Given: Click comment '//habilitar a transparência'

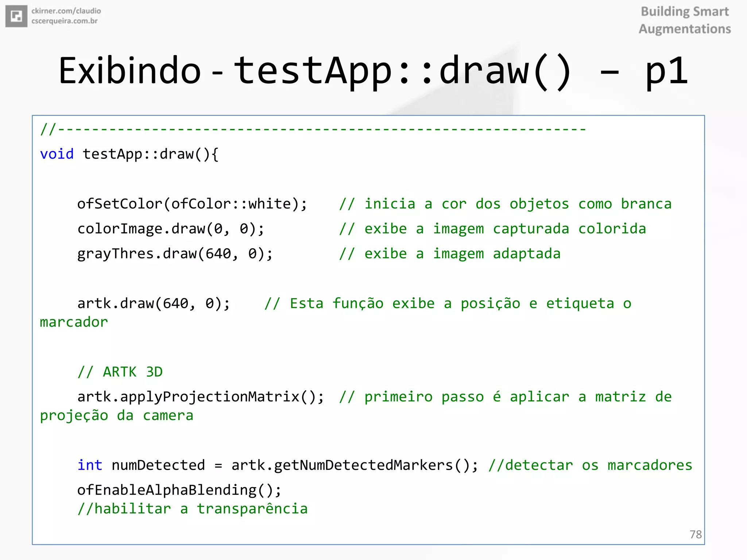Looking at the screenshot, I should coord(193,509).
